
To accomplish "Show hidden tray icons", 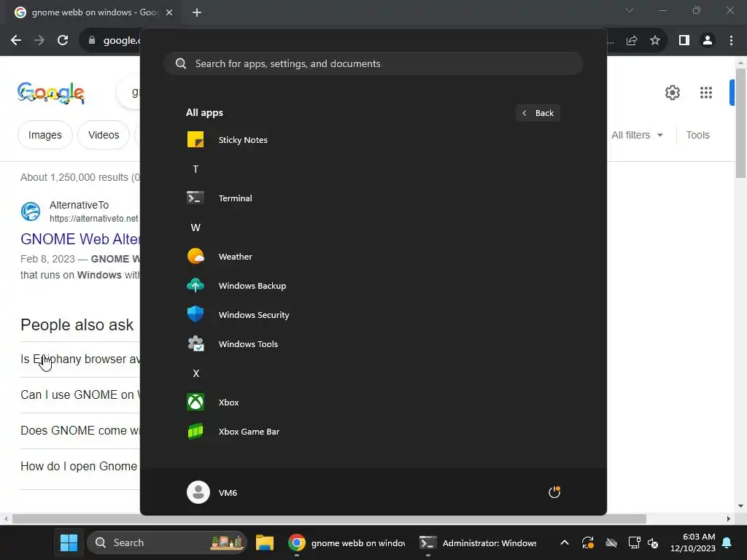I will tap(565, 542).
